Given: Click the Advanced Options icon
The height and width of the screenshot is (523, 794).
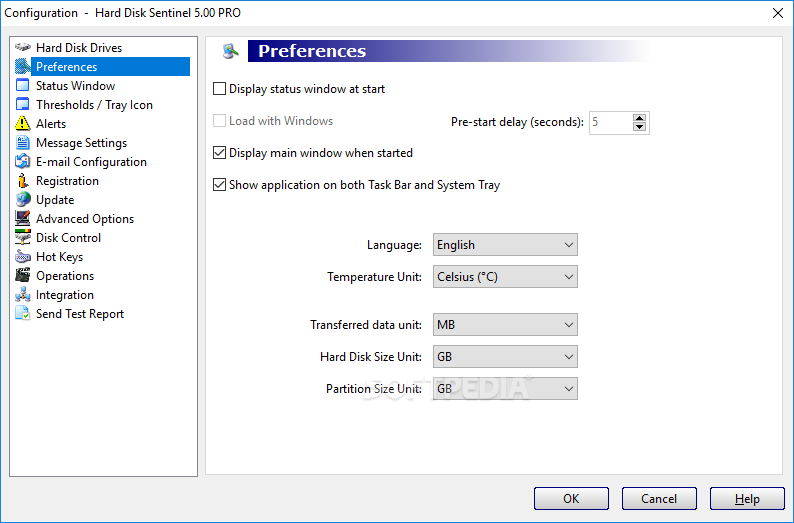Looking at the screenshot, I should pyautogui.click(x=23, y=218).
